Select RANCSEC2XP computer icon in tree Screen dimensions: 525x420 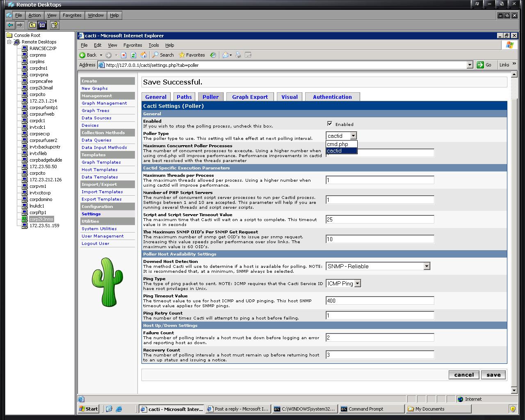click(x=25, y=48)
